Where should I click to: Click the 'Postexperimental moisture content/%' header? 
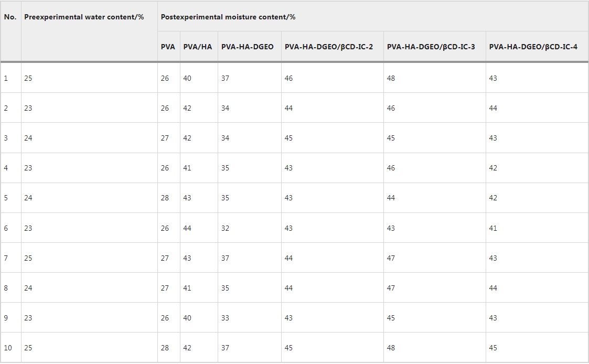pos(228,17)
